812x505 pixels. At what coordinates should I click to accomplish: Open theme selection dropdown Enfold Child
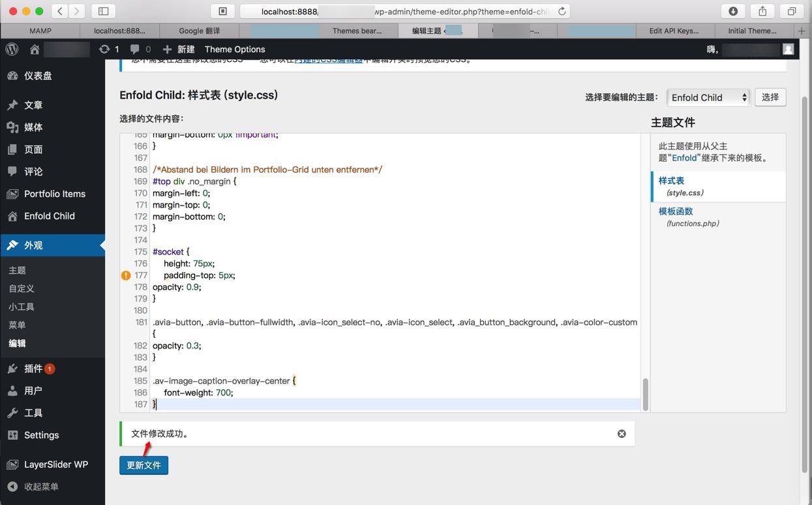[x=708, y=97]
